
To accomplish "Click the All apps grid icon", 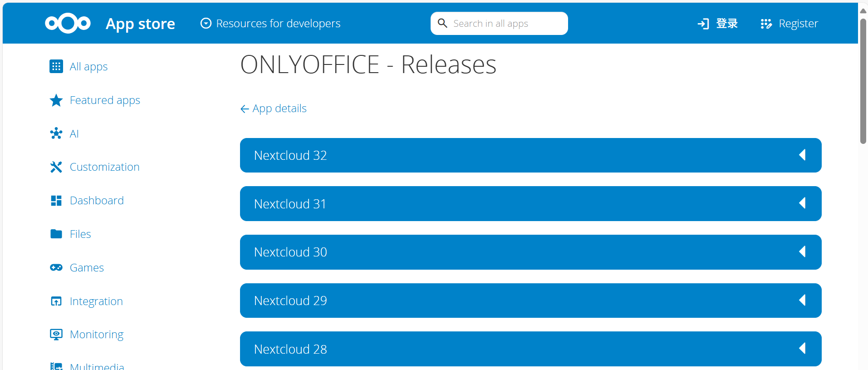I will click(x=56, y=66).
